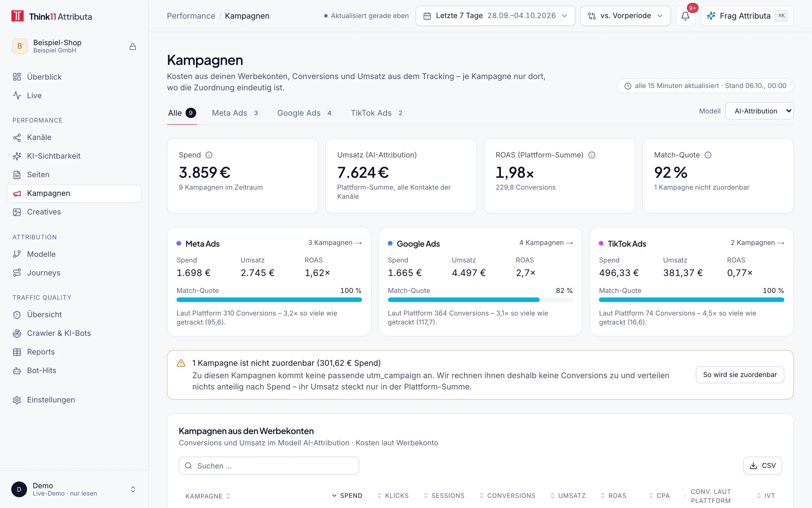The width and height of the screenshot is (812, 508).
Task: Open Überblick in the sidebar
Action: click(74, 77)
